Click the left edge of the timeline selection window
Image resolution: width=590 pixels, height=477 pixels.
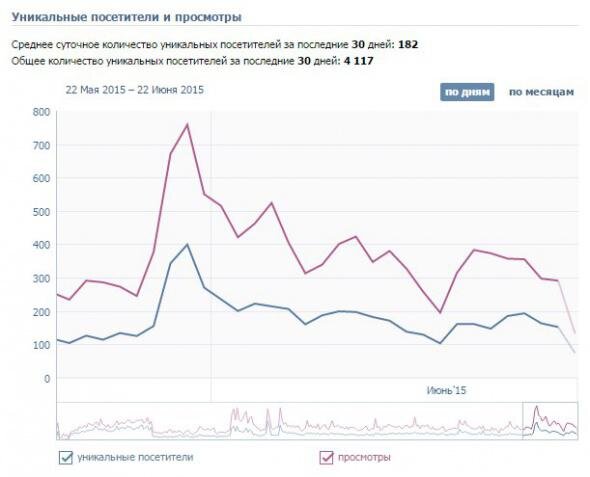[523, 421]
